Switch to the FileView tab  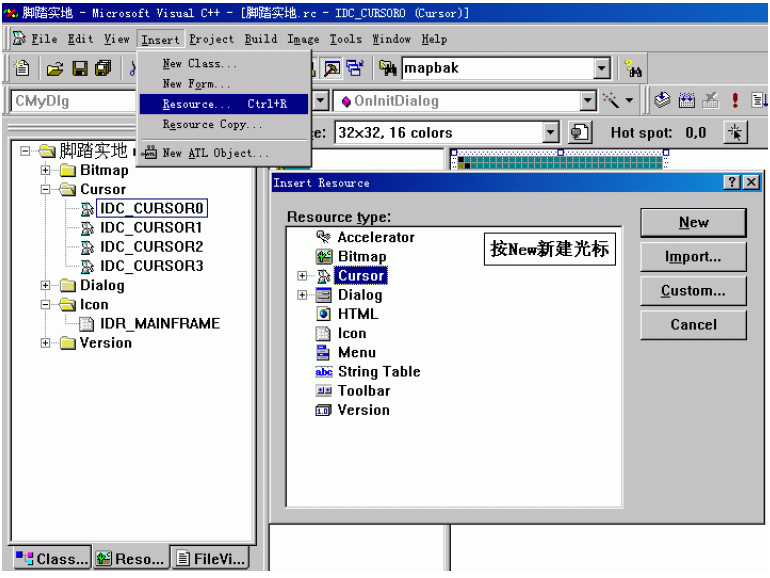tap(211, 558)
